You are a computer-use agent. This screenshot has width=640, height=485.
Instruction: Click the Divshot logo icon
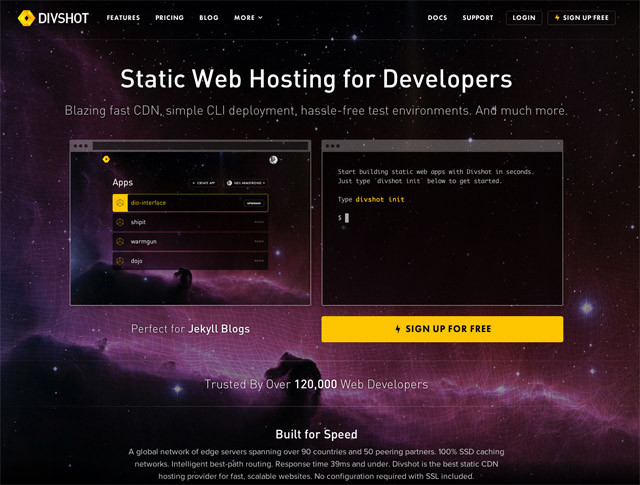tap(26, 18)
